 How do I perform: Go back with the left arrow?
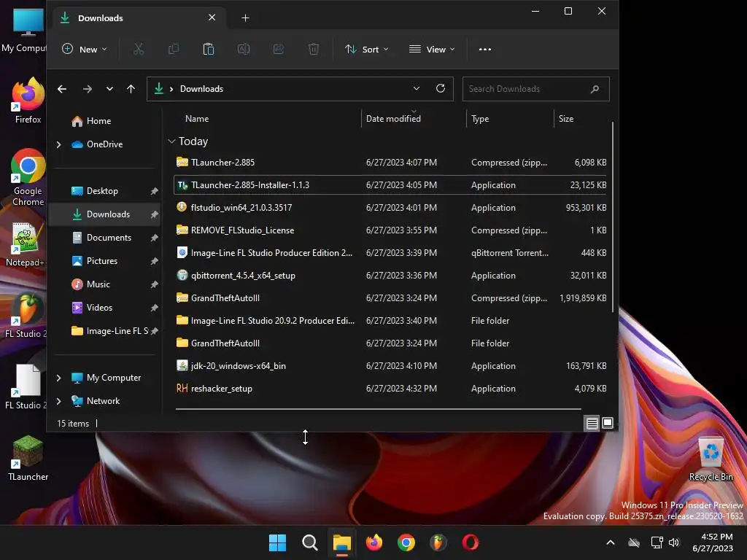pos(62,89)
